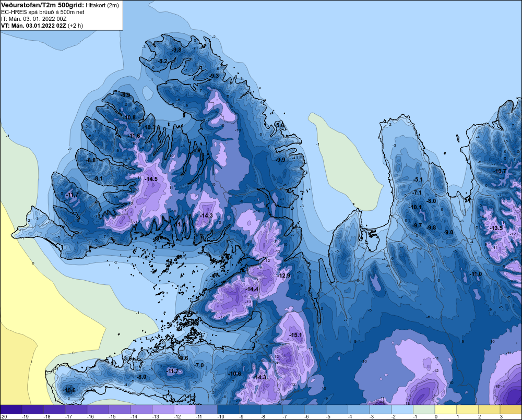The image size is (522, 420).
Task: Click the -13.5 temperature label
Action: [496, 228]
